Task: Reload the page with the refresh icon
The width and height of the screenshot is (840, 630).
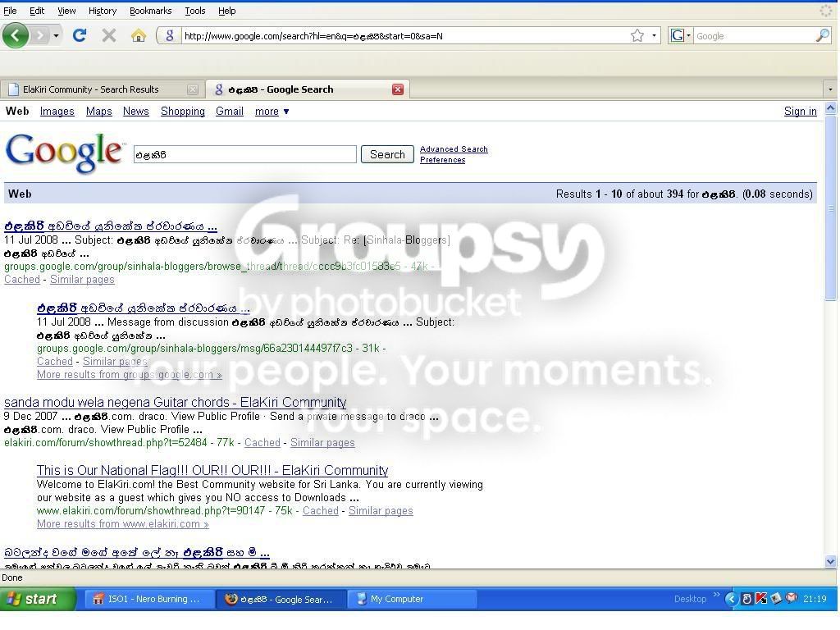Action: [x=80, y=36]
